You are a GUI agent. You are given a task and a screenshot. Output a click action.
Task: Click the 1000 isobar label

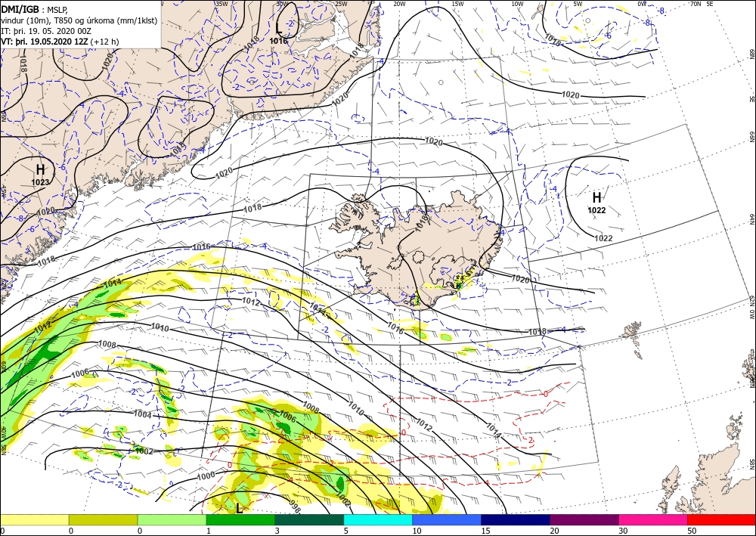[206, 476]
